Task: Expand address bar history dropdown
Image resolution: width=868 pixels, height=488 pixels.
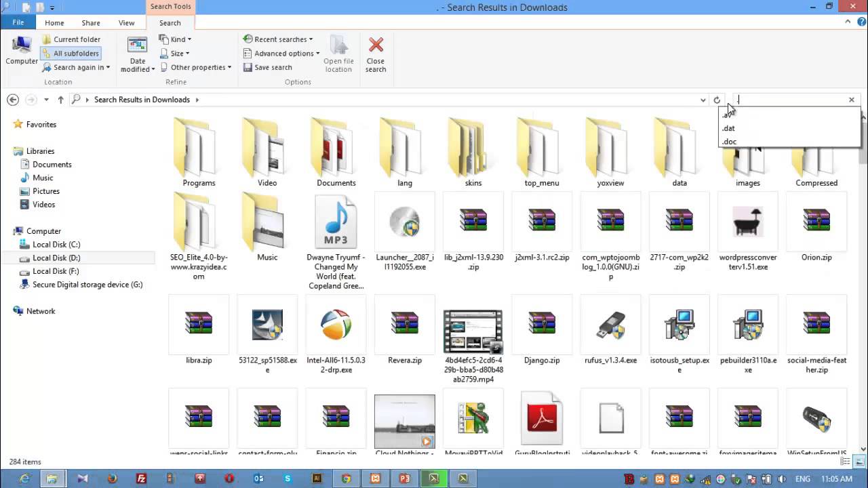Action: 703,100
